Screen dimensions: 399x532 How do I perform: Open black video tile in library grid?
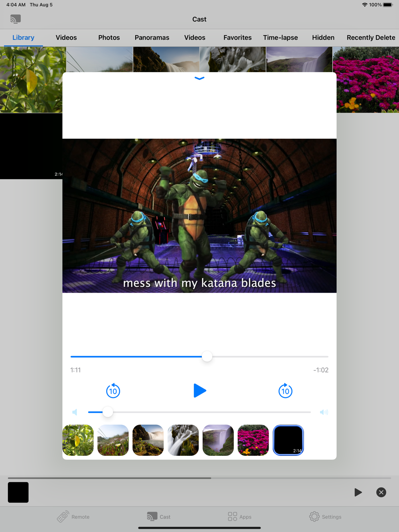click(31, 146)
